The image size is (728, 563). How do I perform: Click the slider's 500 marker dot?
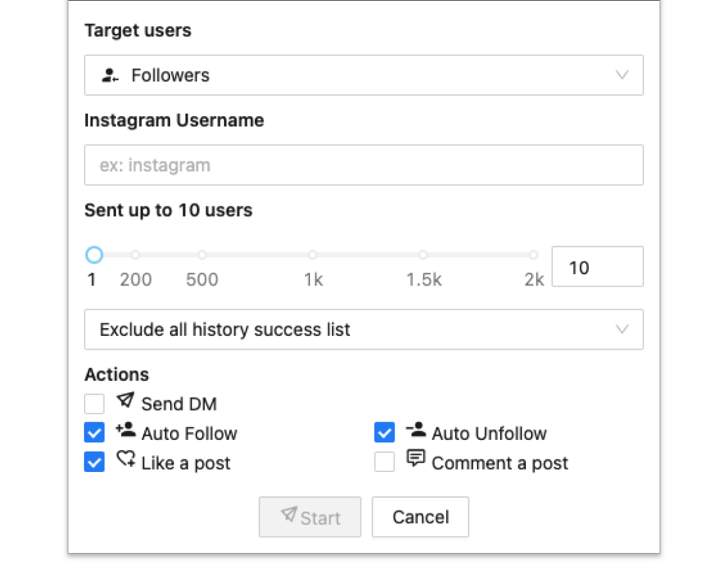click(202, 255)
